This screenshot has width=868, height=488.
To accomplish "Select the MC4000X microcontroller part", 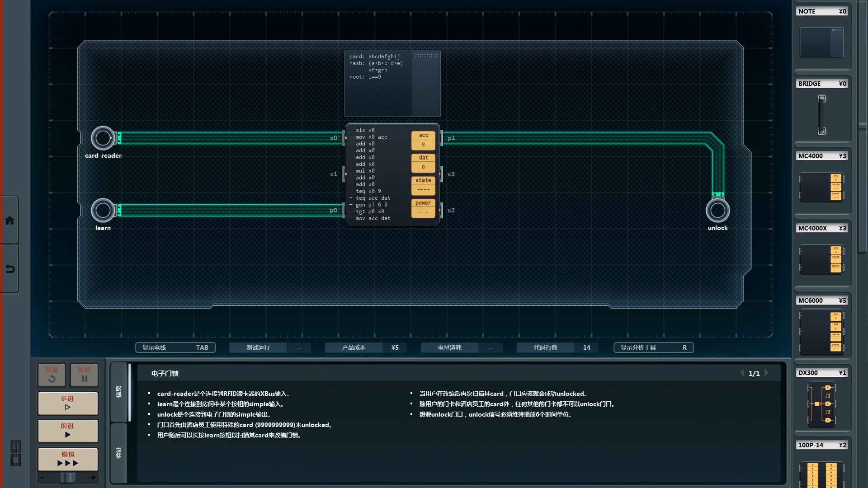I will pos(821,259).
